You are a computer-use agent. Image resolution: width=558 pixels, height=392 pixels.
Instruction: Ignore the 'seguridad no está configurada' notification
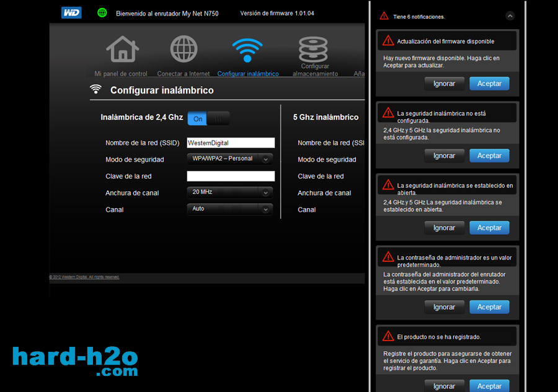coord(444,155)
